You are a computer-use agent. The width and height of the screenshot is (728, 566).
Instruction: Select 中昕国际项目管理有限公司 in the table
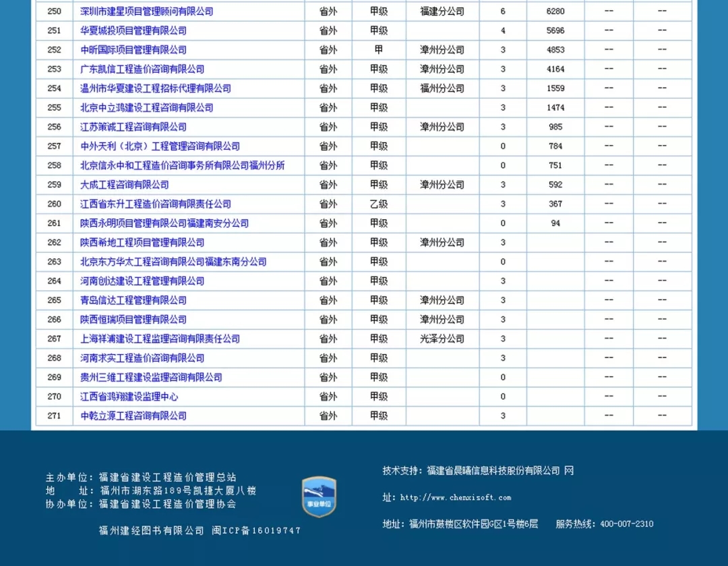[133, 50]
